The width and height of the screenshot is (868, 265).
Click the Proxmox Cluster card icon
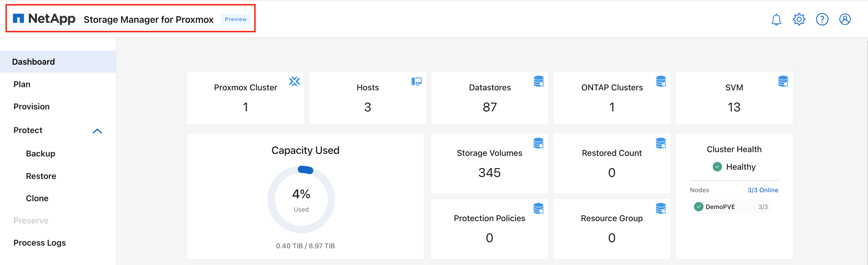295,81
